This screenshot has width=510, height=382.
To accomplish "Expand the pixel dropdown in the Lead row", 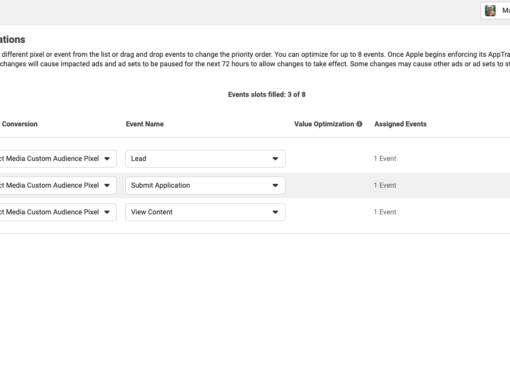I will 58,159.
